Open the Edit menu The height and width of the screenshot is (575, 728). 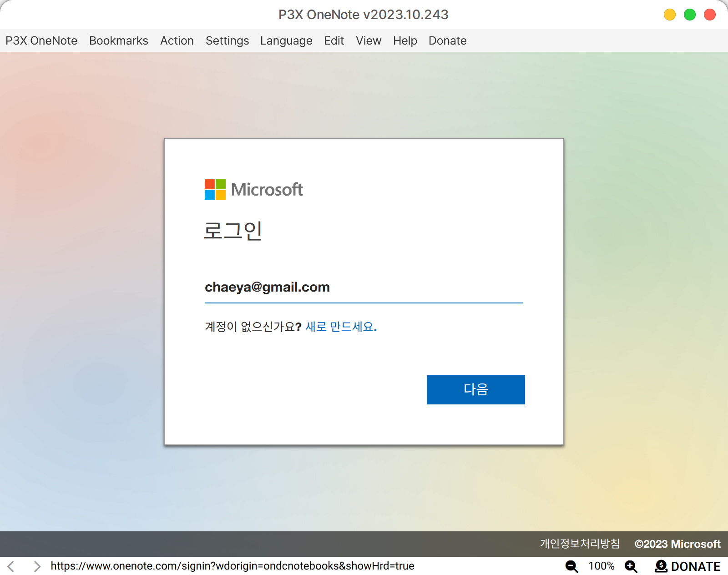coord(334,40)
